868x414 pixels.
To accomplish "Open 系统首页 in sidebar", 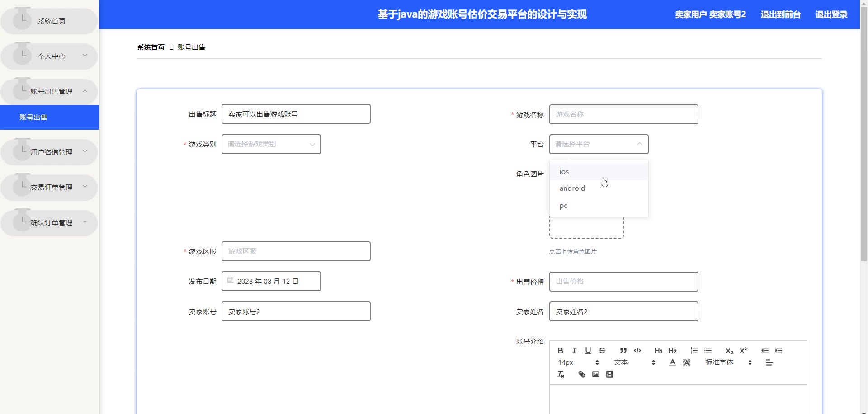I will 49,21.
